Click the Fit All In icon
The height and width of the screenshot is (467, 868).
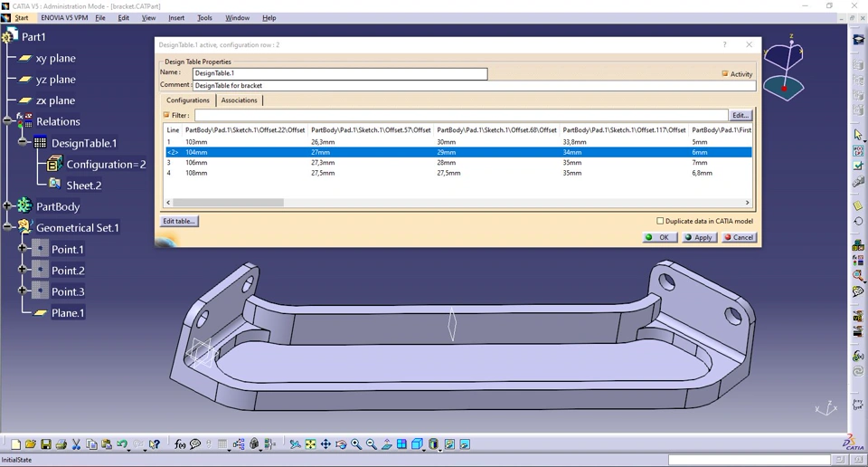tap(310, 444)
